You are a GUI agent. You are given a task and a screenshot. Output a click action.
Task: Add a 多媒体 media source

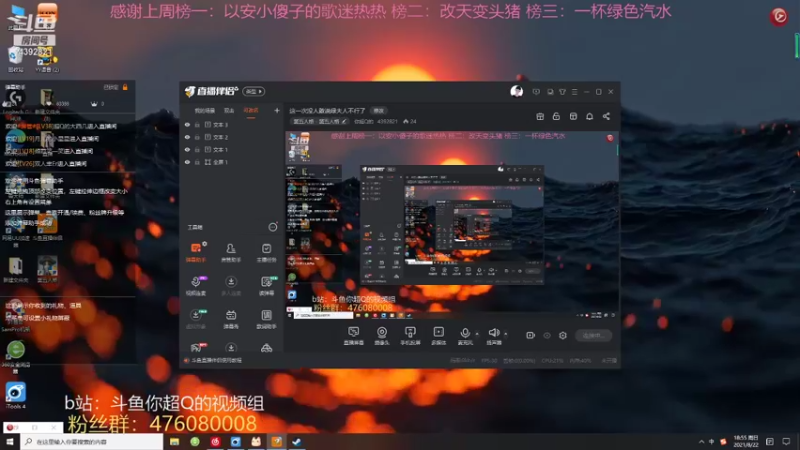coord(438,336)
